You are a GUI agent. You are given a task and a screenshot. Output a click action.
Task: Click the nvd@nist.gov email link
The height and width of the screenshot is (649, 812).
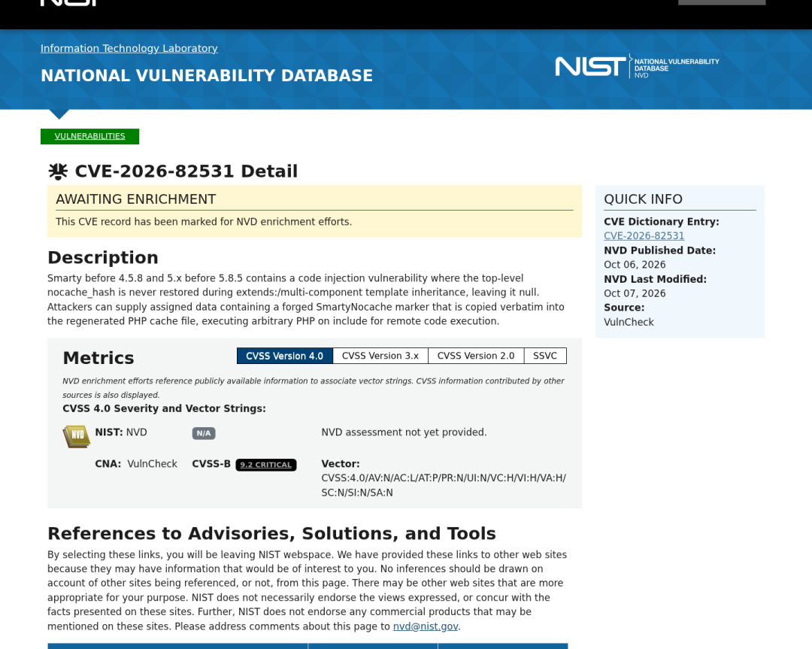(425, 626)
